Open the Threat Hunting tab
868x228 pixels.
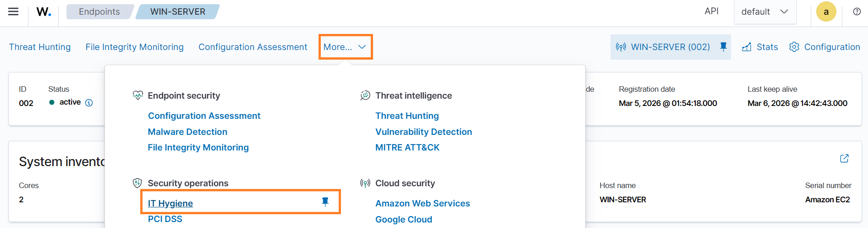40,47
